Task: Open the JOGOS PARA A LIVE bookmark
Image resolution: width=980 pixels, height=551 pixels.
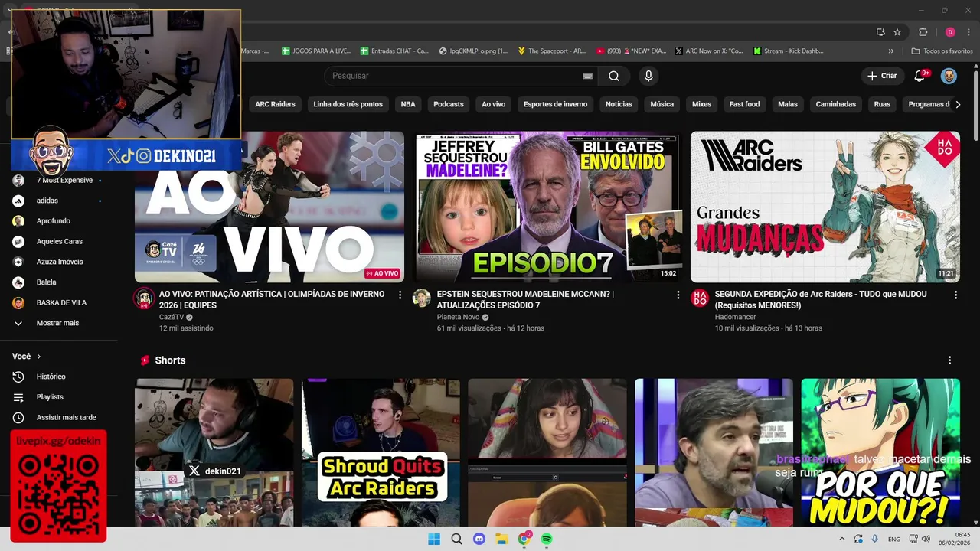Action: 316,51
